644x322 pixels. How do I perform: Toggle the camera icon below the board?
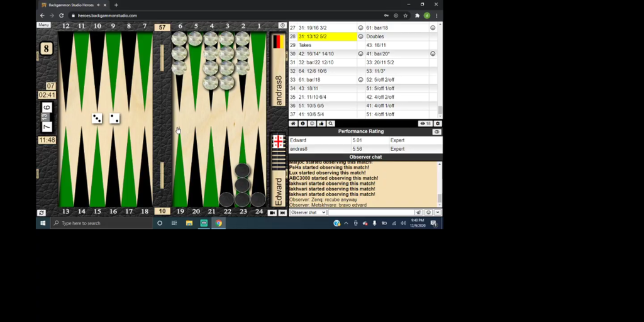(272, 213)
